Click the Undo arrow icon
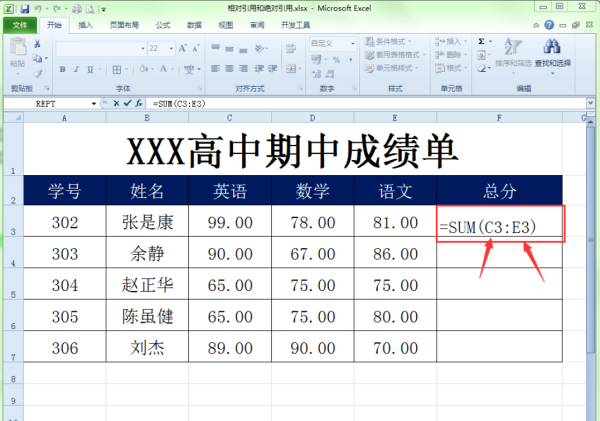This screenshot has width=600, height=421. point(38,8)
